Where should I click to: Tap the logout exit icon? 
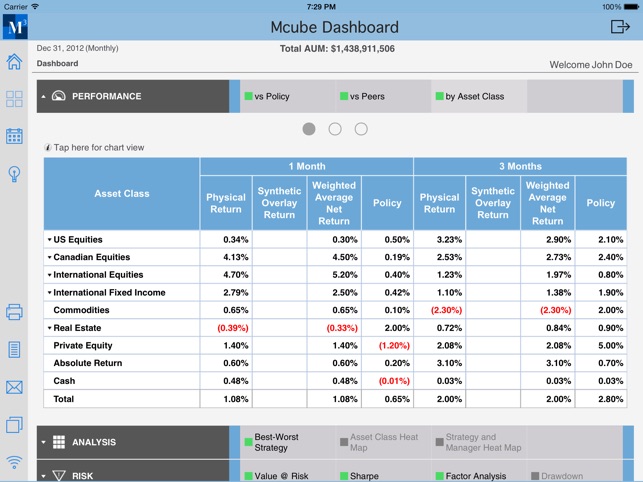click(620, 27)
